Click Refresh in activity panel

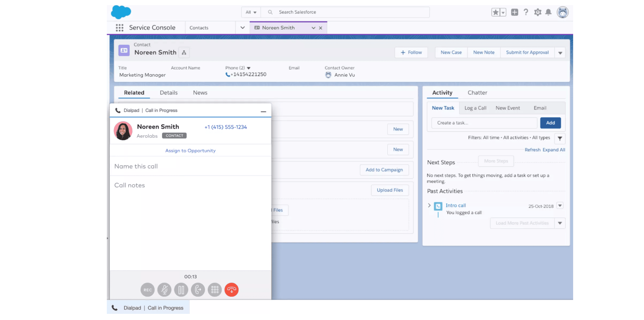tap(532, 150)
